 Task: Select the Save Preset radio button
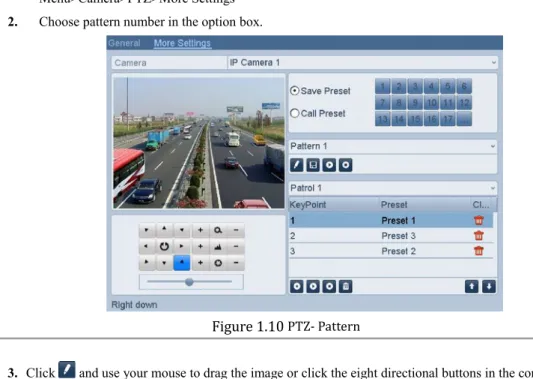click(295, 91)
